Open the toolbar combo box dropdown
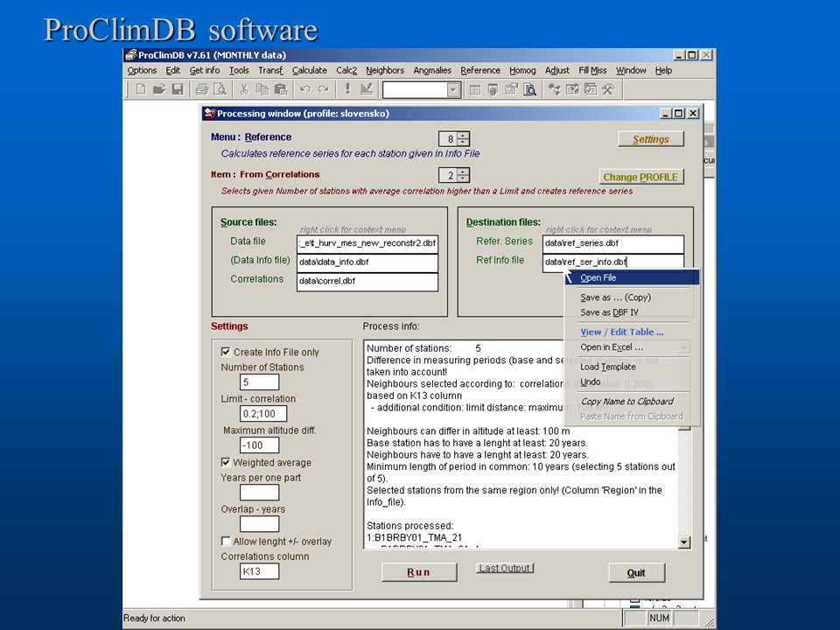 point(453,90)
